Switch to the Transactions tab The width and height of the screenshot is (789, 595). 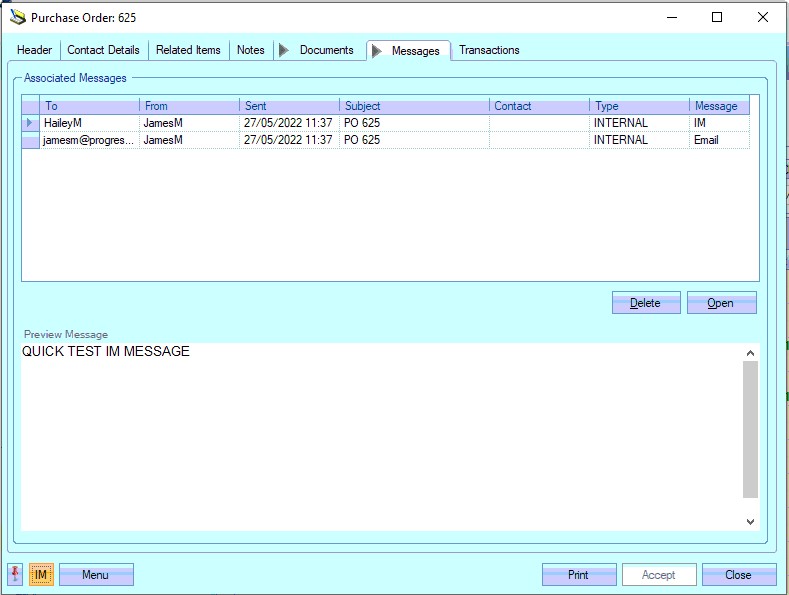tap(489, 50)
